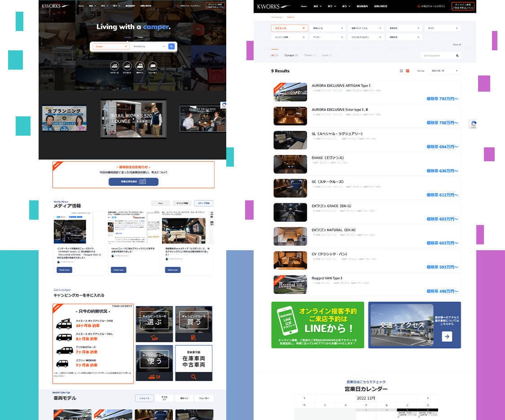Click KWORKS logo on the search page header

(x=274, y=6)
